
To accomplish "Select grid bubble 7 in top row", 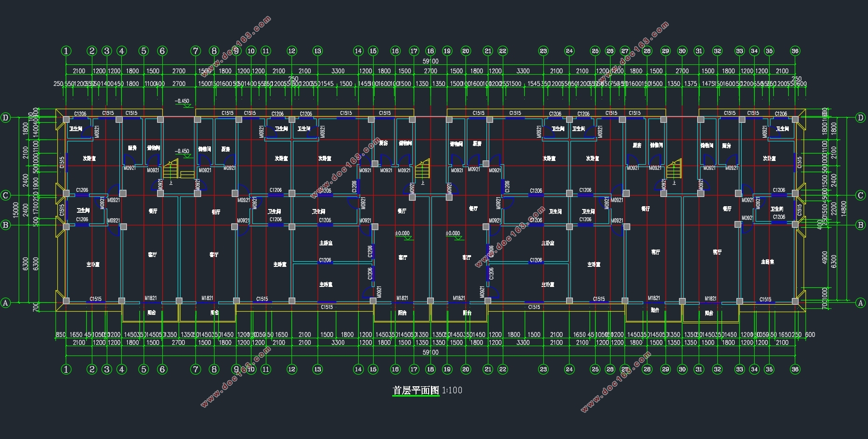I will (195, 51).
